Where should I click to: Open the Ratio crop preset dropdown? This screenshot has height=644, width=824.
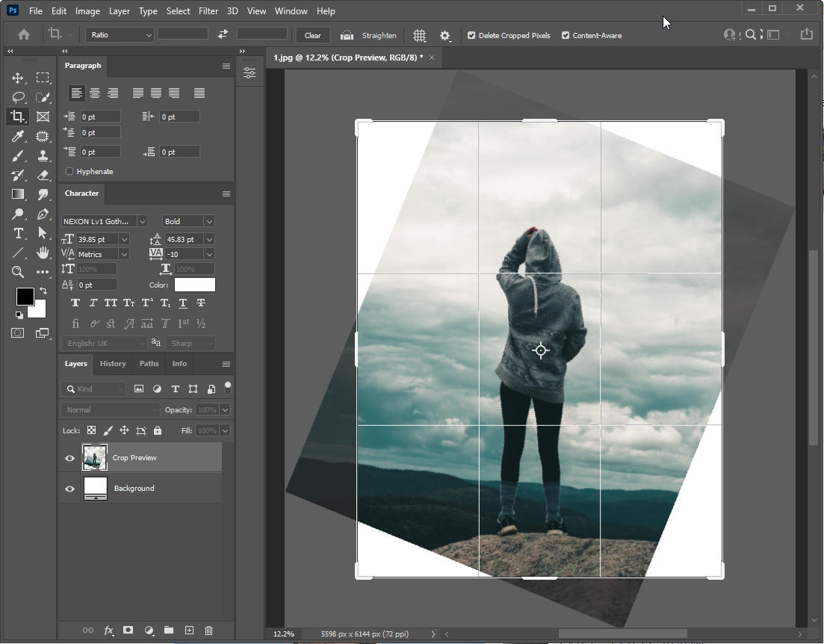coord(120,34)
